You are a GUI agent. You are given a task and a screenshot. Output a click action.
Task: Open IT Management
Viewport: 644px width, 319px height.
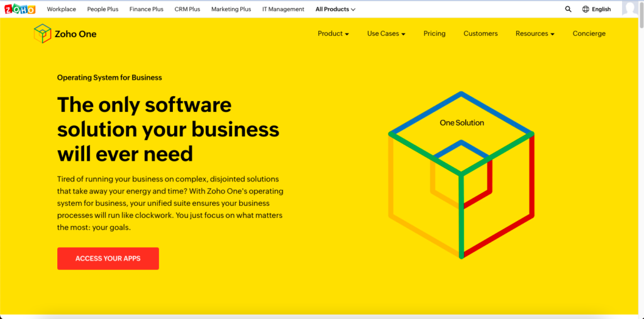(284, 9)
